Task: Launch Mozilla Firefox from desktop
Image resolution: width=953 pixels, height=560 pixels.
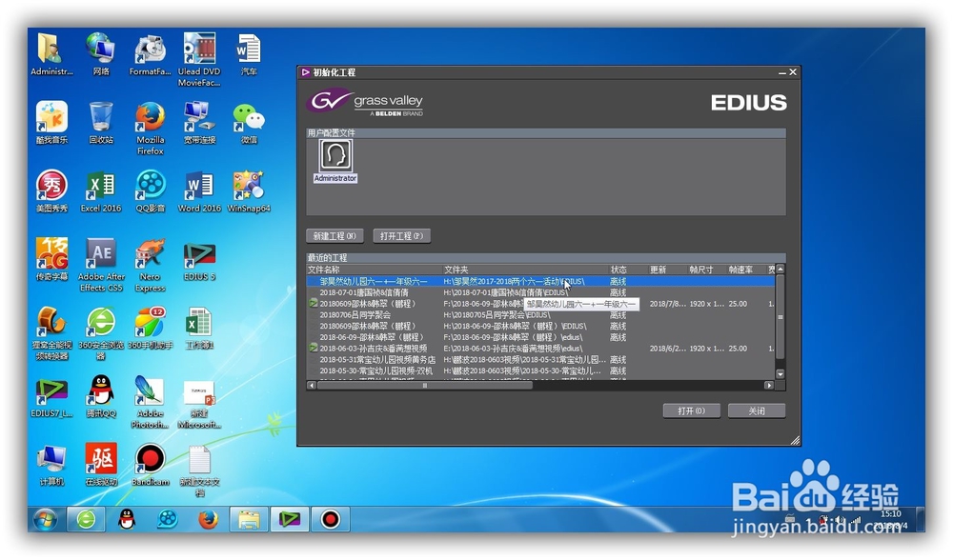Action: (x=151, y=129)
